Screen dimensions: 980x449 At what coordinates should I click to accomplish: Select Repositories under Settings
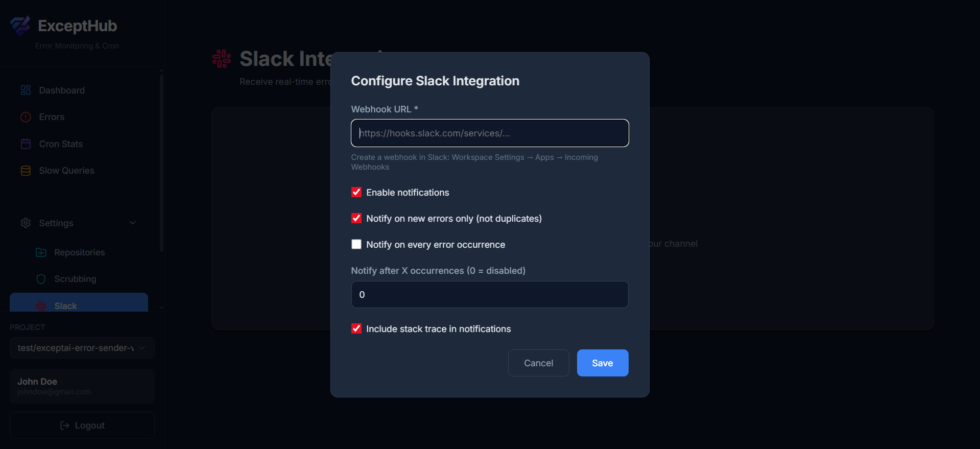click(x=79, y=252)
